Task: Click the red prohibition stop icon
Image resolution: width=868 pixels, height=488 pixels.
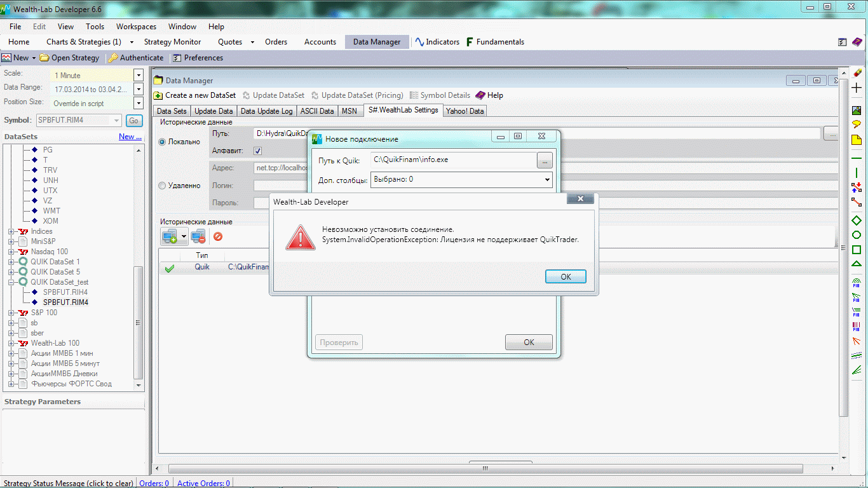Action: tap(218, 236)
